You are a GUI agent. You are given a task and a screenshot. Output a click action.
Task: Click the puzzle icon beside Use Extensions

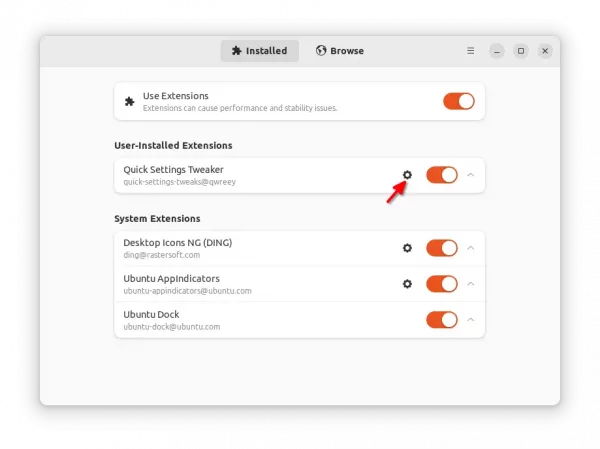(129, 101)
